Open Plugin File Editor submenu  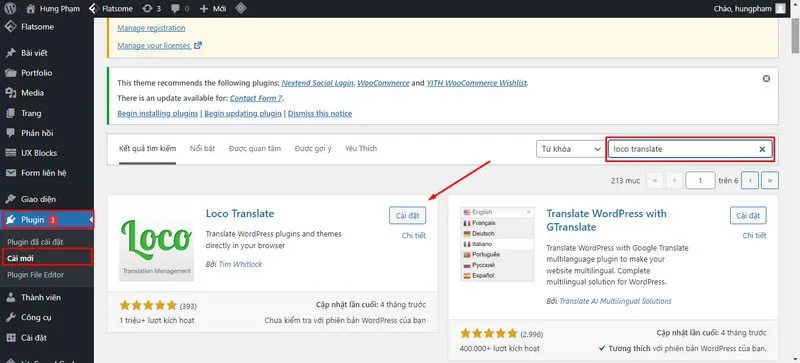pos(36,275)
